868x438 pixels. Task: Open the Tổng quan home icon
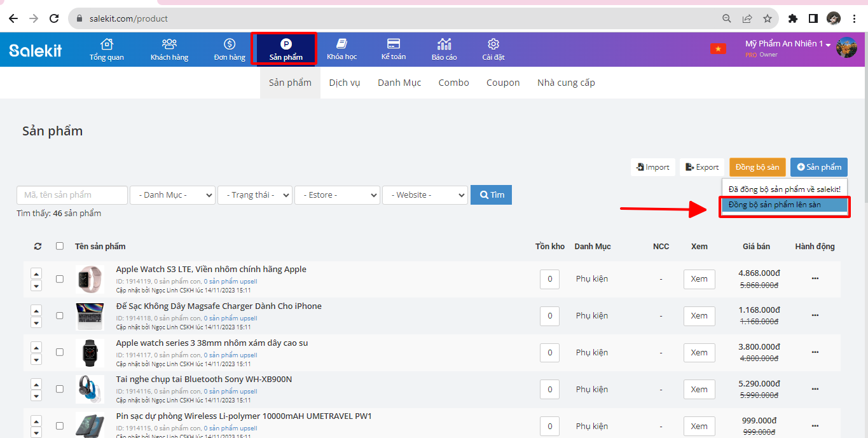click(x=107, y=44)
